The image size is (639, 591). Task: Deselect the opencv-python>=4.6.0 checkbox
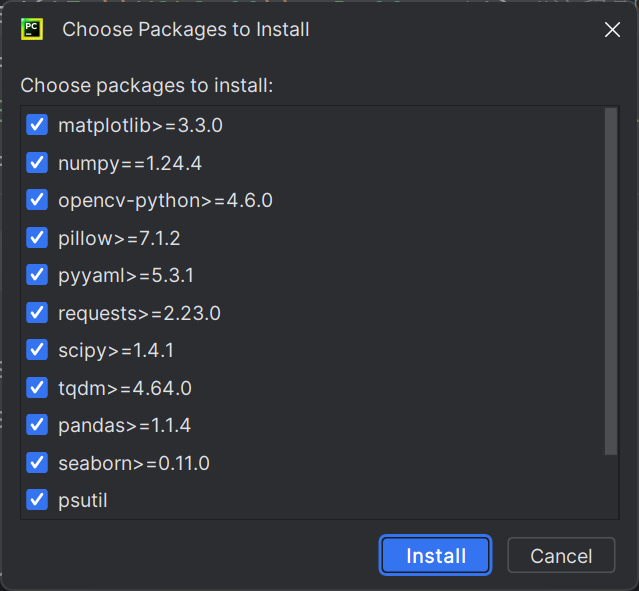click(x=37, y=200)
